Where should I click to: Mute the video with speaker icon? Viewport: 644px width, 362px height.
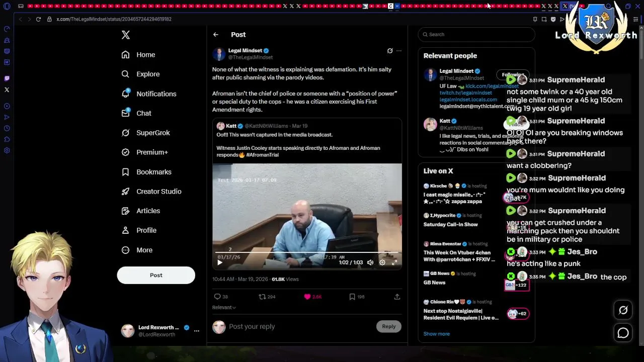pos(370,262)
